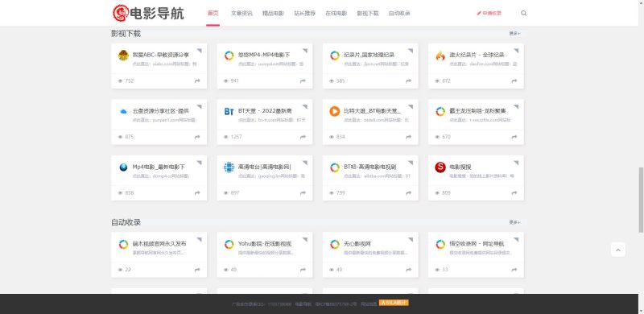Click the red S icon of 电影搜搜
The width and height of the screenshot is (644, 314).
(x=440, y=167)
